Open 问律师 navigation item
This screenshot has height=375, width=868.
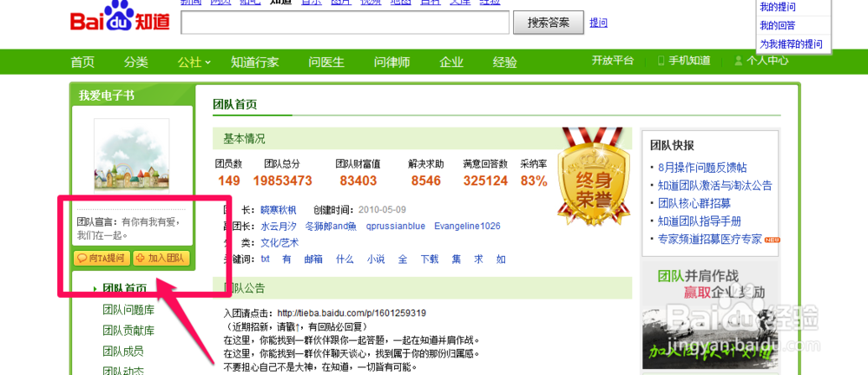coord(392,62)
